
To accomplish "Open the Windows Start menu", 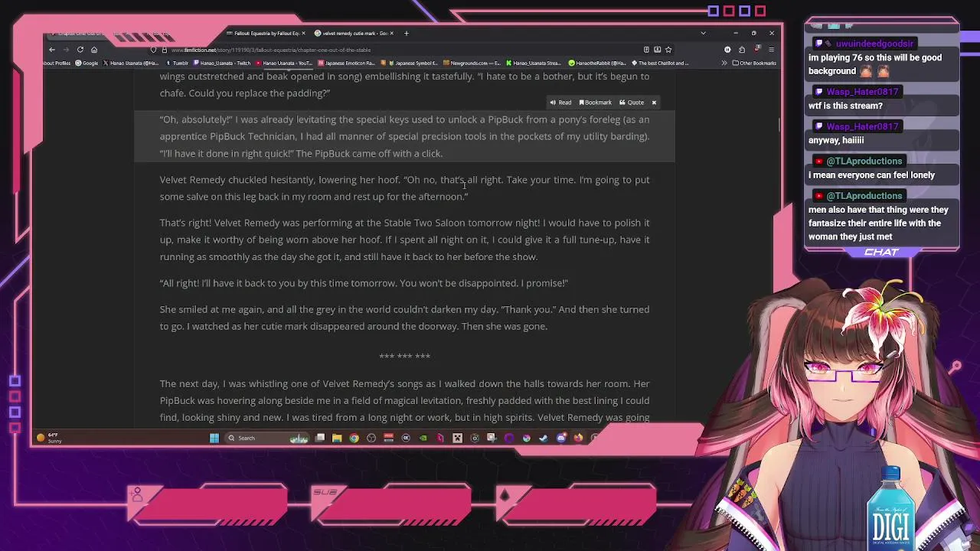I will (214, 438).
